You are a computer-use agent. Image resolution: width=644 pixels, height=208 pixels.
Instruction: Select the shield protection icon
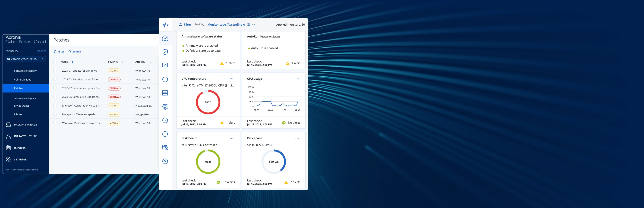[x=165, y=52]
